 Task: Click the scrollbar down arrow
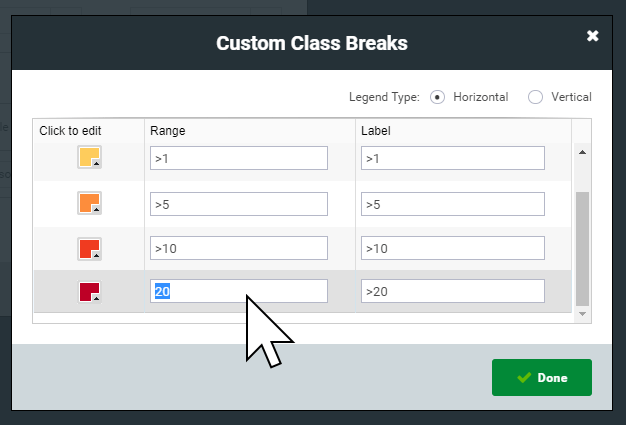582,314
